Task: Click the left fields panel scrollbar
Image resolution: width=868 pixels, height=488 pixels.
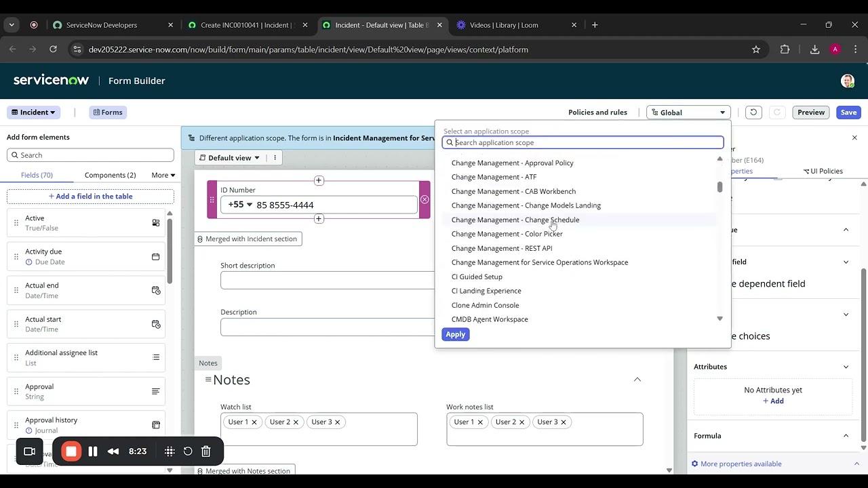Action: point(170,251)
